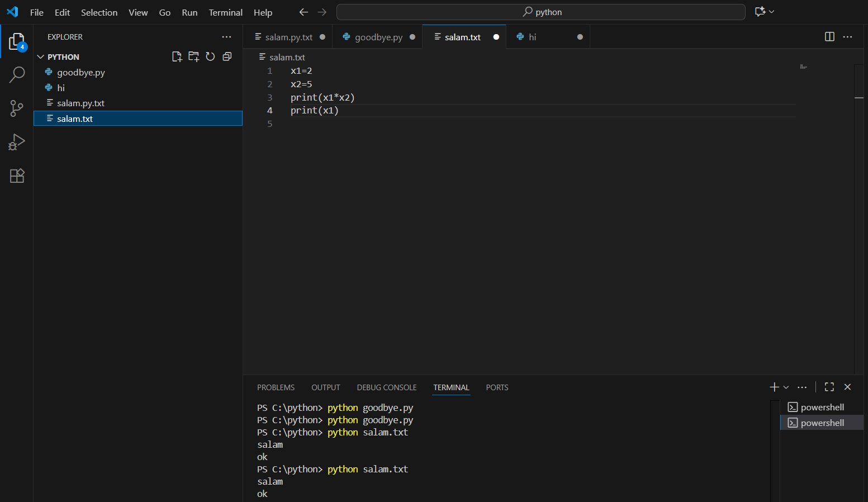868x502 pixels.
Task: Open the Run and Debug view
Action: click(x=17, y=142)
